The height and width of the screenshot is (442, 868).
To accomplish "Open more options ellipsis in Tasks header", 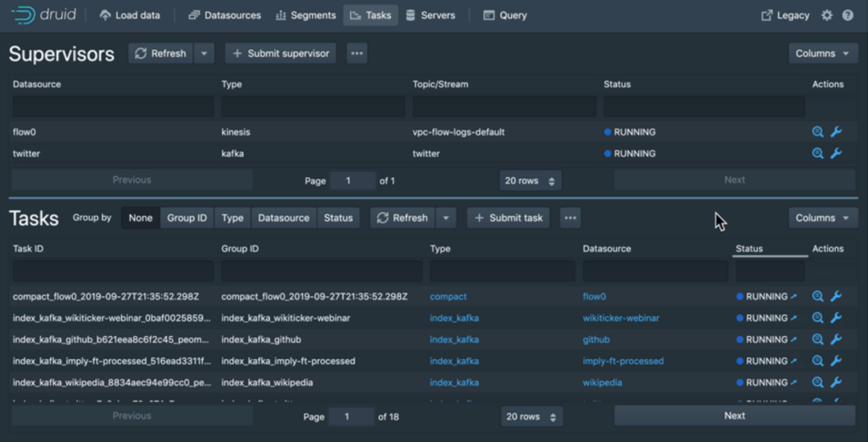I will click(x=570, y=218).
